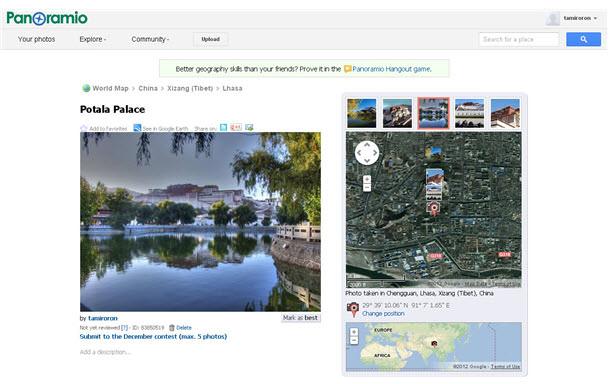The image size is (609, 384).
Task: Share via the green picture share icon
Action: click(249, 127)
